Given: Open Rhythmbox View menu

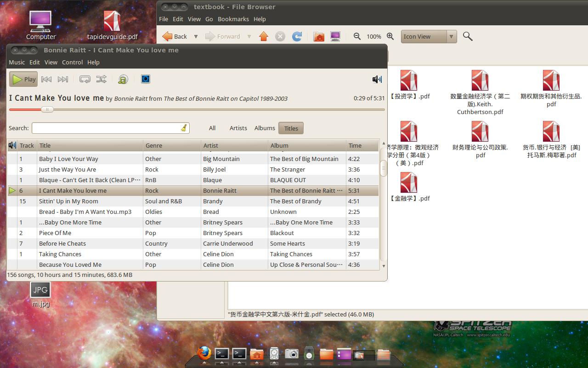Looking at the screenshot, I should click(51, 62).
